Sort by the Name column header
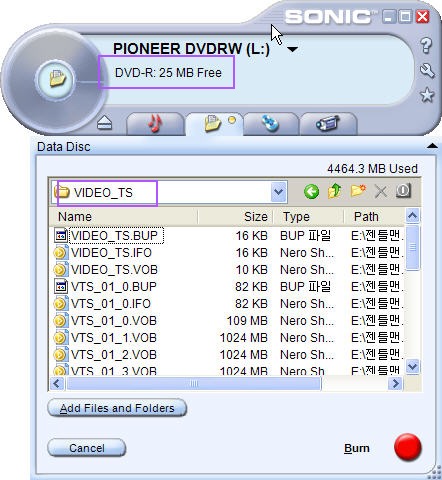The height and width of the screenshot is (480, 442). point(123,217)
